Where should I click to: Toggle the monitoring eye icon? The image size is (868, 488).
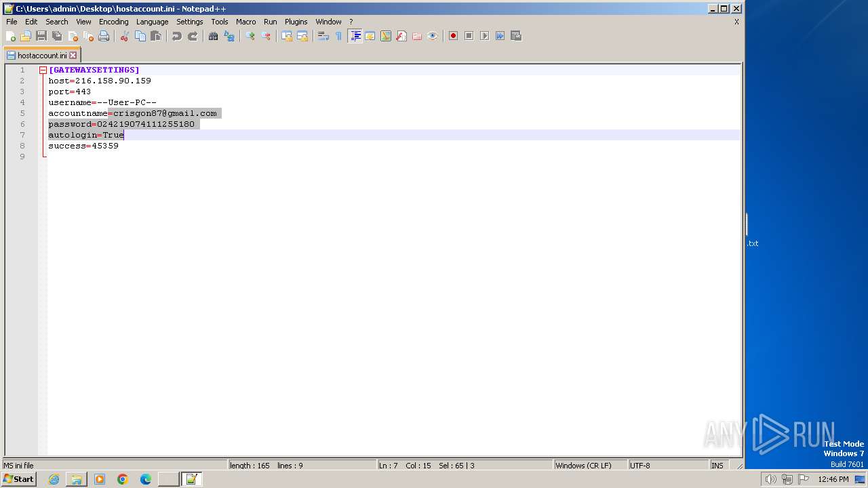tap(433, 36)
